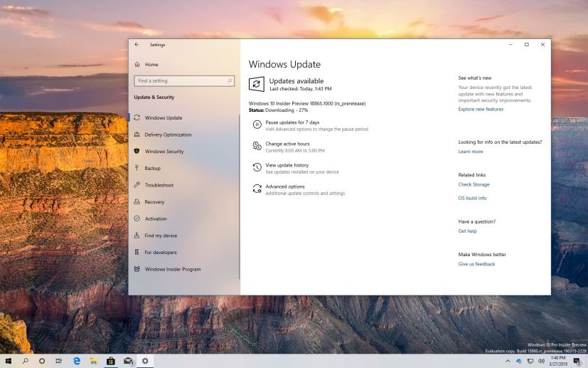Viewport: 588px width, 368px height.
Task: Focus the Find a setting search box
Action: coord(184,80)
